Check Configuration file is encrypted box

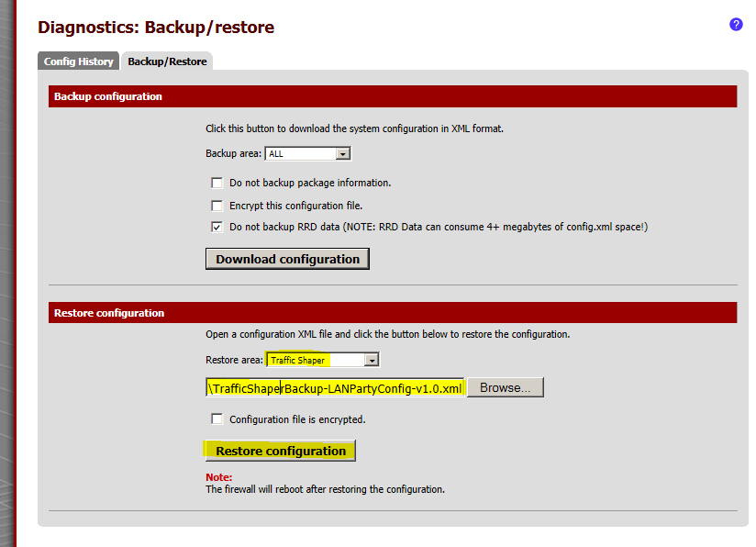tap(217, 419)
